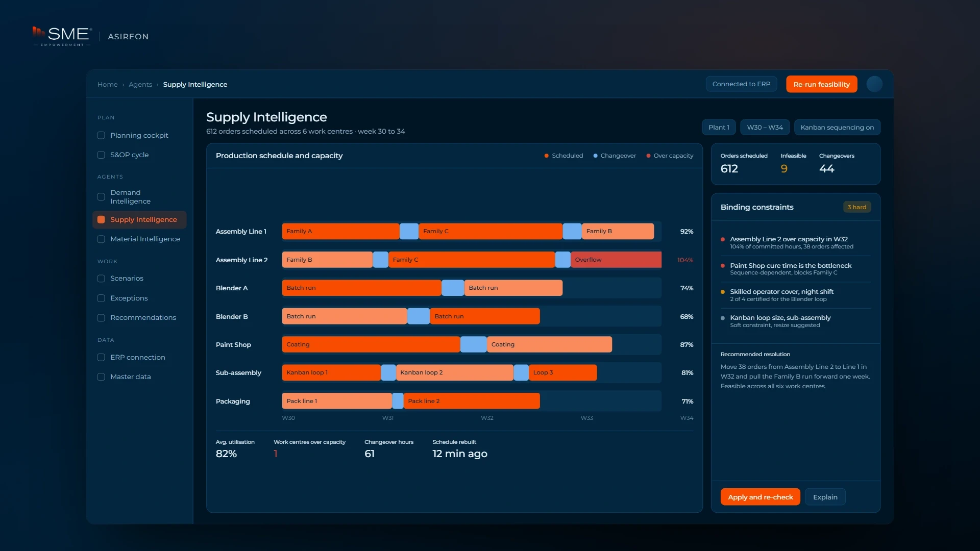Image resolution: width=980 pixels, height=551 pixels.
Task: Click Infeasible count 9
Action: click(x=784, y=169)
